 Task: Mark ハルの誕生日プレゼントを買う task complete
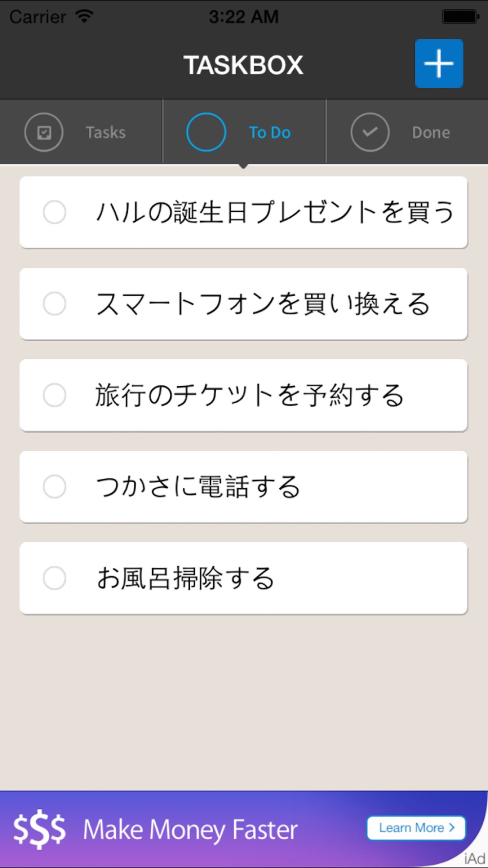[x=55, y=212]
